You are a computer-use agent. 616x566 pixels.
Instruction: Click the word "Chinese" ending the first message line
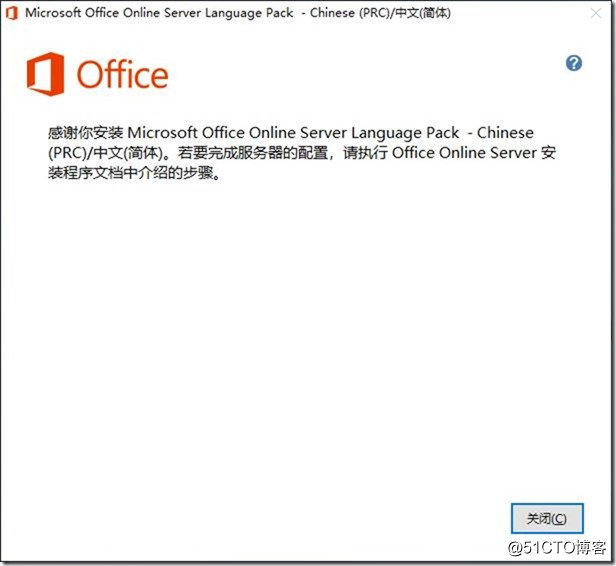[505, 133]
